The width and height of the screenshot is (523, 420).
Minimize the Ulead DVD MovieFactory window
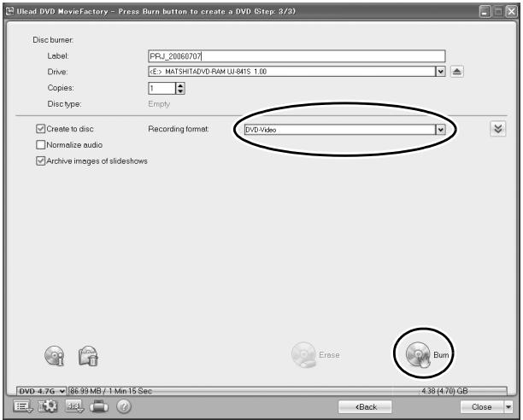click(485, 12)
